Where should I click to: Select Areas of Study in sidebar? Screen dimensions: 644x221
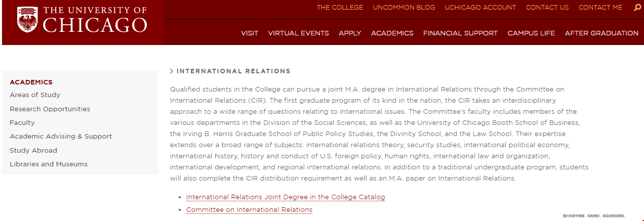(35, 95)
